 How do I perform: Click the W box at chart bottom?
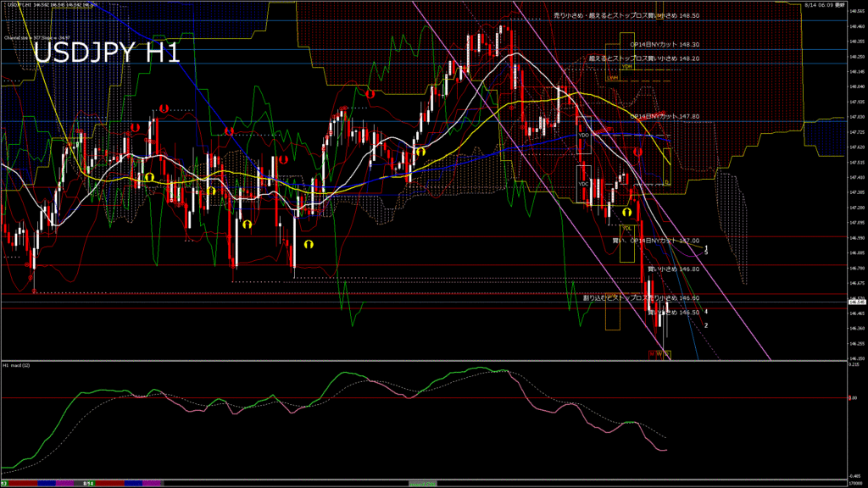659,354
